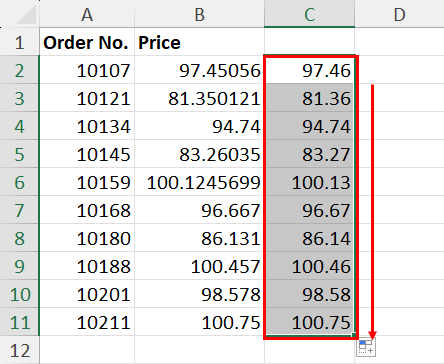Select row 5 header

point(19,154)
